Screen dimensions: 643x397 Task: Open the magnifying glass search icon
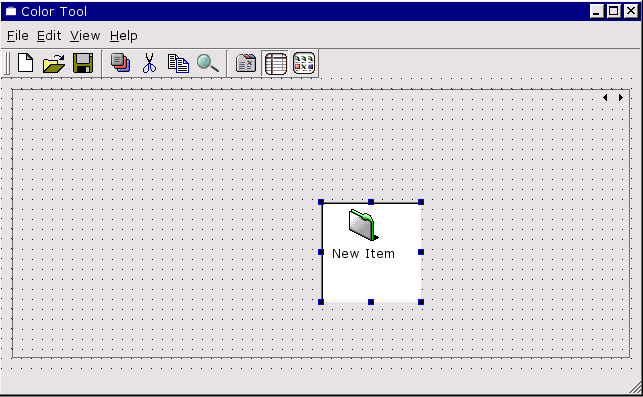pos(207,63)
